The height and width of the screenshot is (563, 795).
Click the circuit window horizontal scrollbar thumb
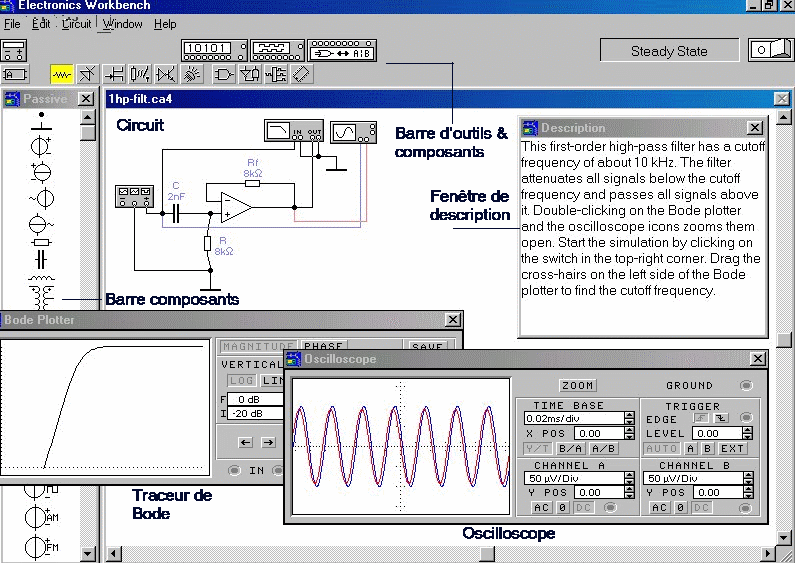[487, 554]
